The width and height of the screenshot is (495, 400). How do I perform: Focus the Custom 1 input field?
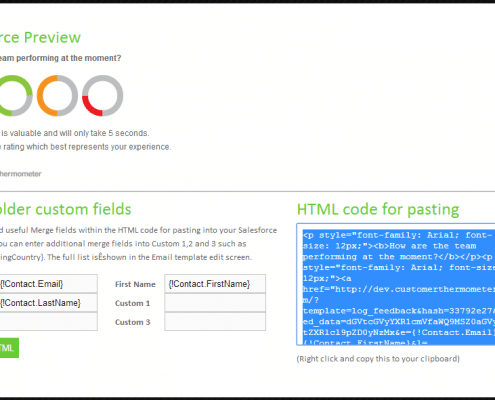[x=215, y=303]
